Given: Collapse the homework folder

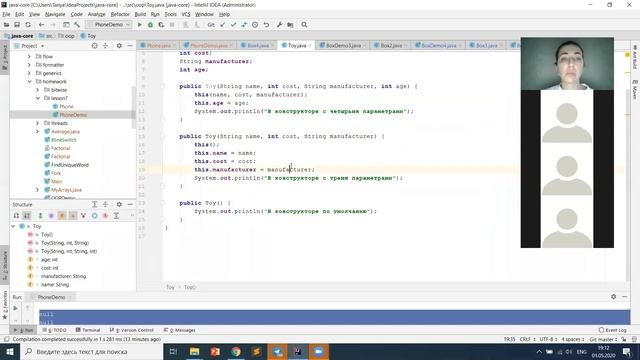Looking at the screenshot, I should click(29, 81).
